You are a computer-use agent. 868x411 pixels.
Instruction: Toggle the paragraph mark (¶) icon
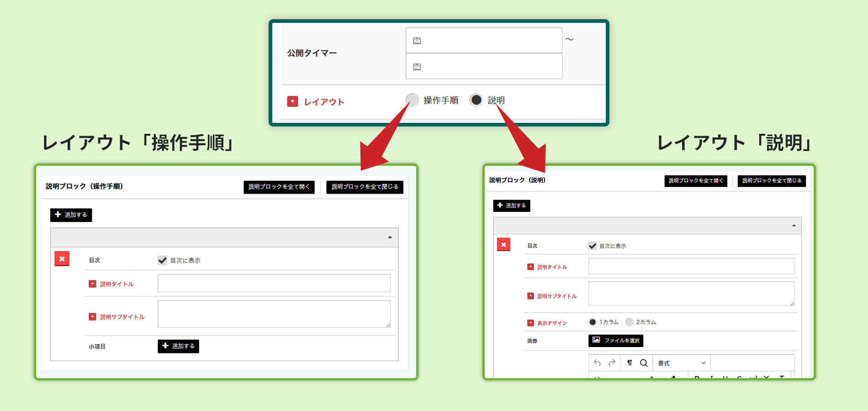point(630,363)
